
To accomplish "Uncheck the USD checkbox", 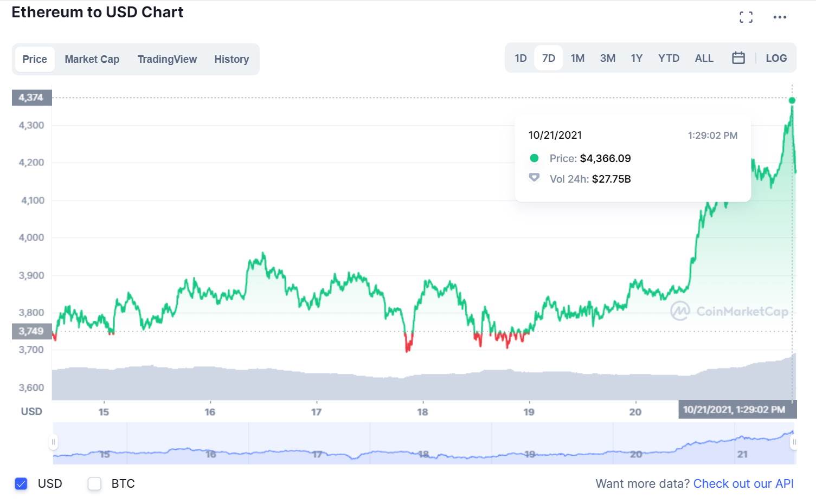I will [21, 483].
